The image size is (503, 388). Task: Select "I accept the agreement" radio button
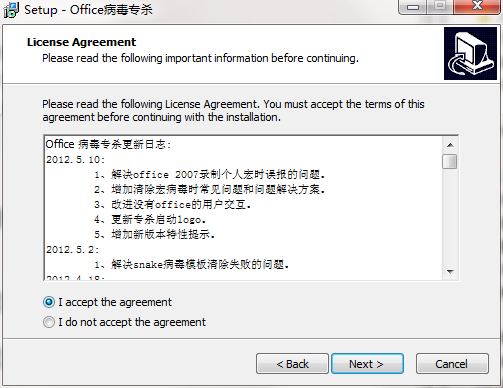[x=49, y=302]
